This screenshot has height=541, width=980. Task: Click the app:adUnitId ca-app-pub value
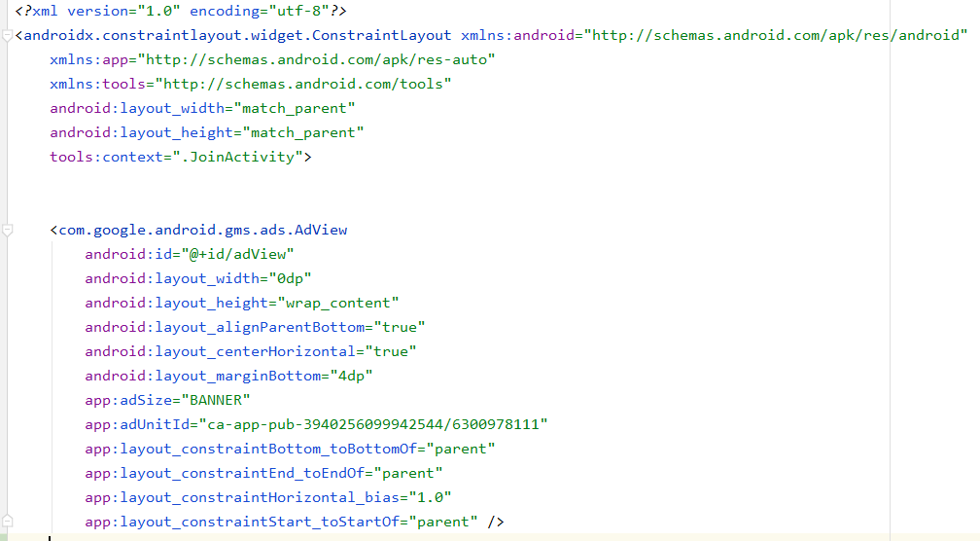pyautogui.click(x=373, y=425)
